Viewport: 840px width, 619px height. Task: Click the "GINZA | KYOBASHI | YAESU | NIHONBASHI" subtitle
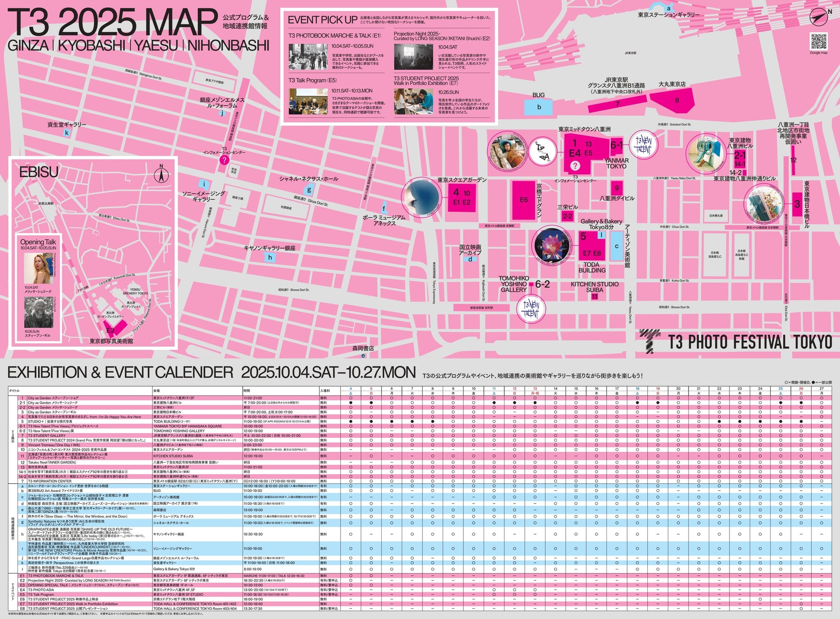click(x=139, y=46)
